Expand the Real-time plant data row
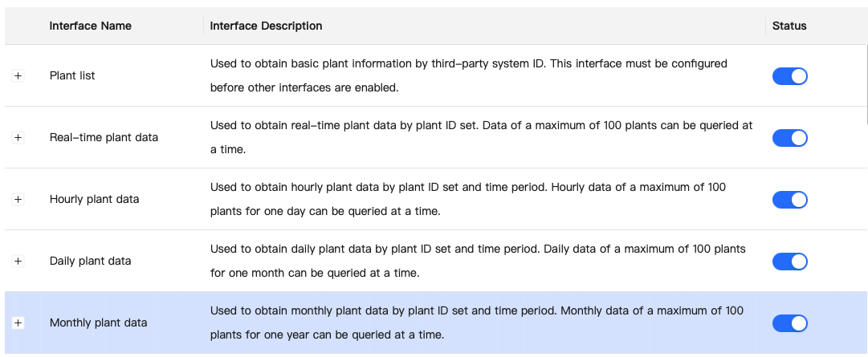The image size is (868, 357). coord(18,137)
